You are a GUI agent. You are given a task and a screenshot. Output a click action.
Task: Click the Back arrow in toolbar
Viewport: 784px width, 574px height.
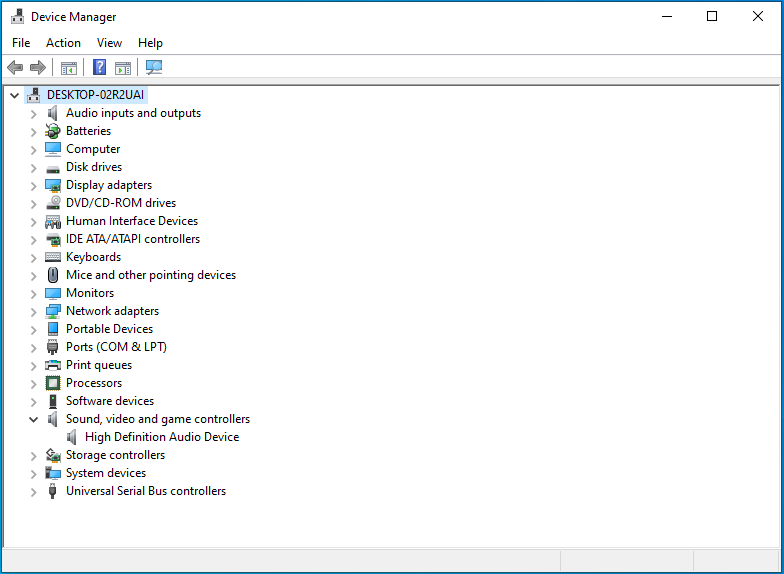click(x=15, y=67)
